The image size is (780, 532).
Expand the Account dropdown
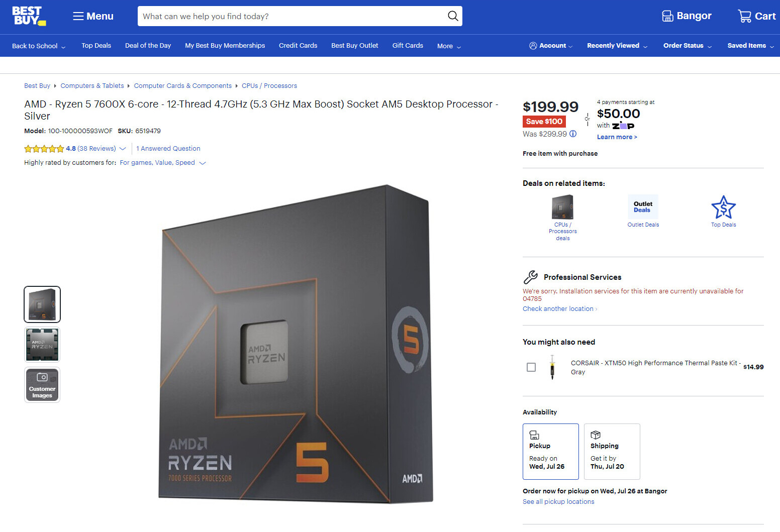tap(551, 46)
